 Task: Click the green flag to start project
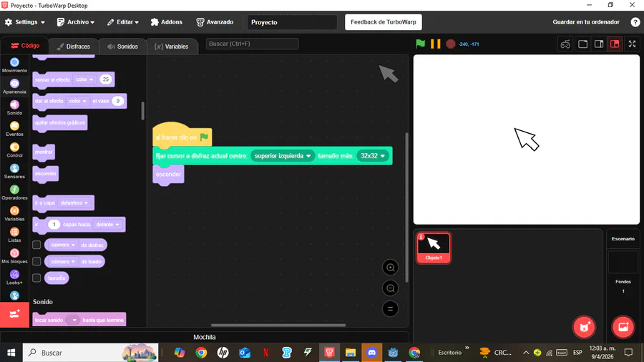point(420,44)
